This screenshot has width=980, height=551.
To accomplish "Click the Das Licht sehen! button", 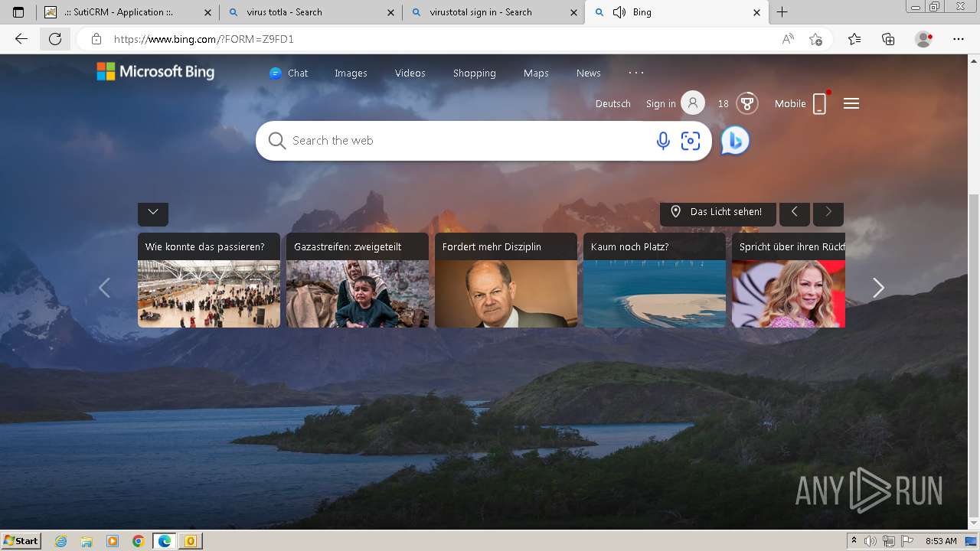I will pos(718,212).
